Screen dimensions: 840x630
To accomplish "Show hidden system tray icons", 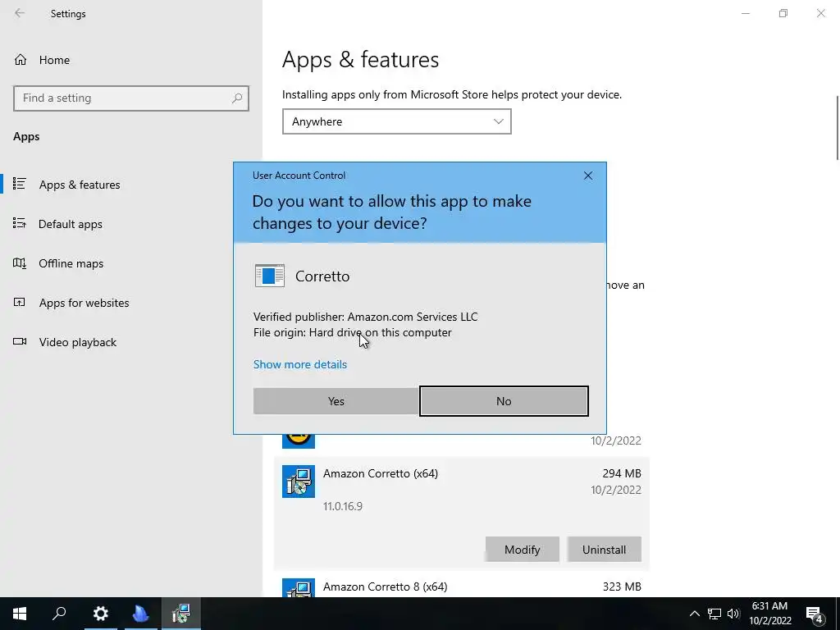I will tap(694, 614).
